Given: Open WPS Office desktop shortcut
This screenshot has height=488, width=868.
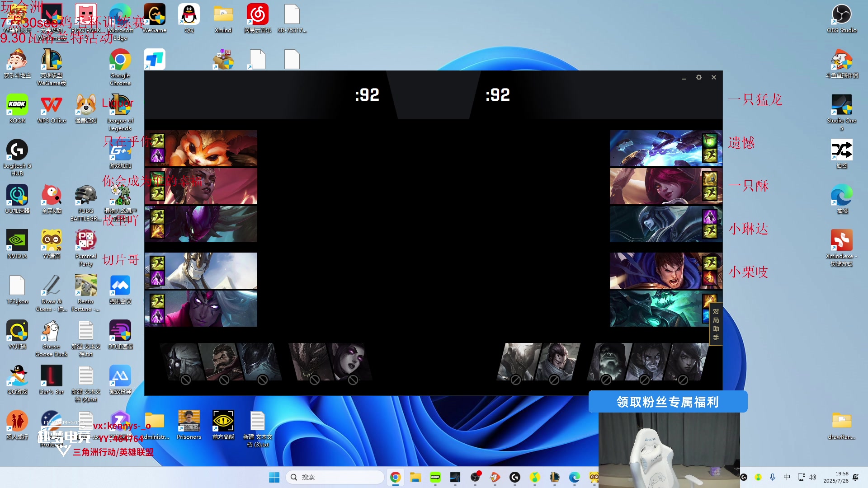Looking at the screenshot, I should point(52,109).
